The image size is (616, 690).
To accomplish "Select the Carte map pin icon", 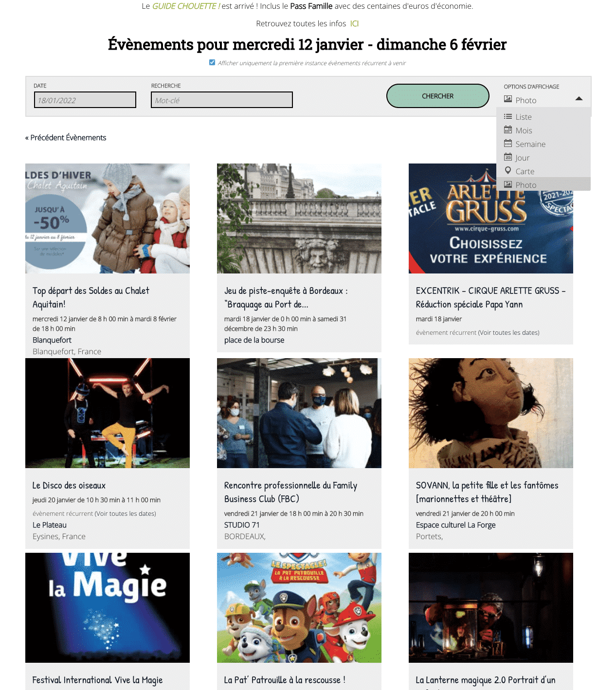I will tap(508, 171).
